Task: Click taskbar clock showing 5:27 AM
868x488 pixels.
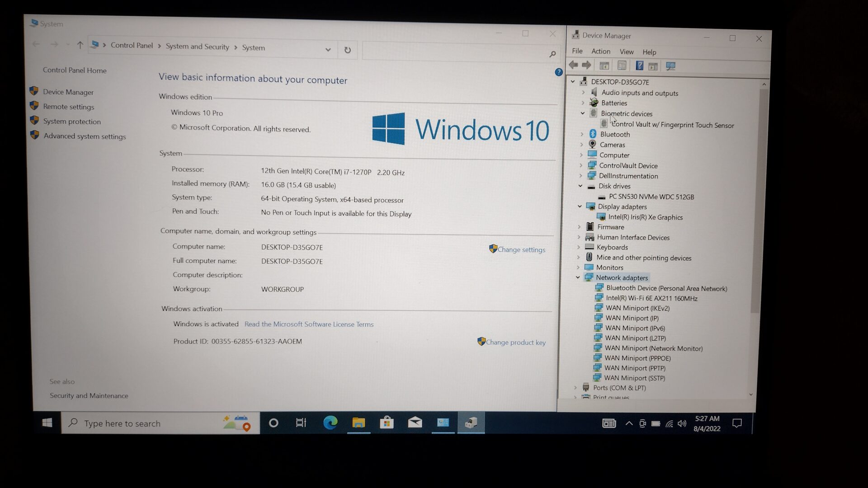Action: click(x=707, y=423)
